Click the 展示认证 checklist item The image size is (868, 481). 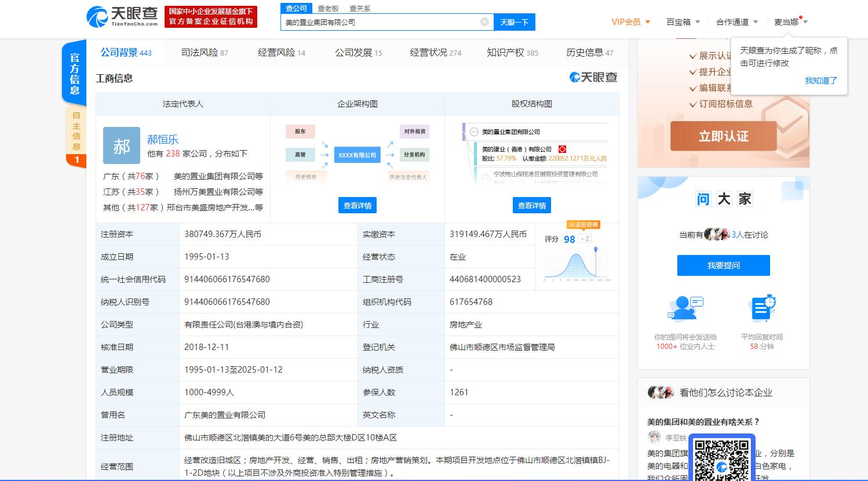(x=710, y=56)
